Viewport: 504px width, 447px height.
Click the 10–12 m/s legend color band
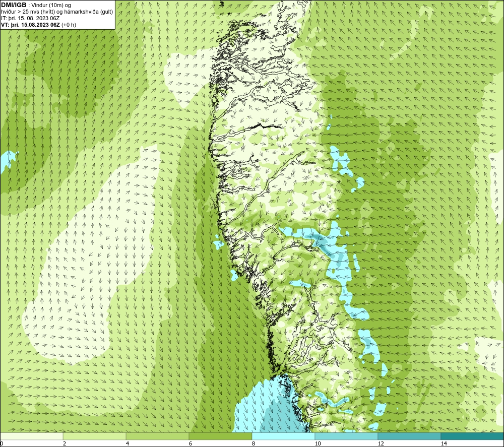tap(347, 436)
